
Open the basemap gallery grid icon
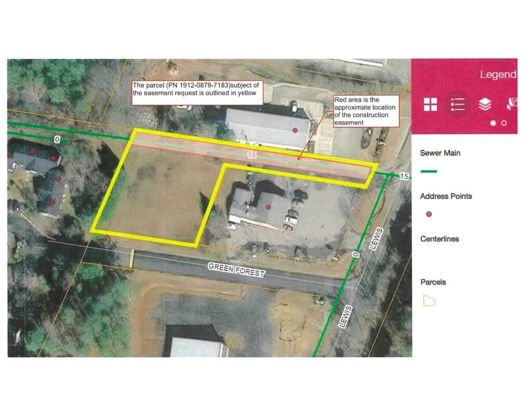point(430,104)
